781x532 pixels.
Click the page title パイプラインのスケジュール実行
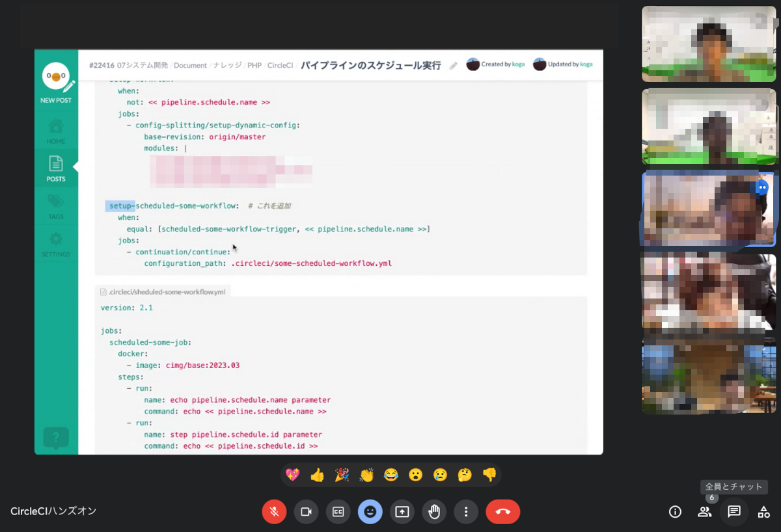click(x=370, y=65)
